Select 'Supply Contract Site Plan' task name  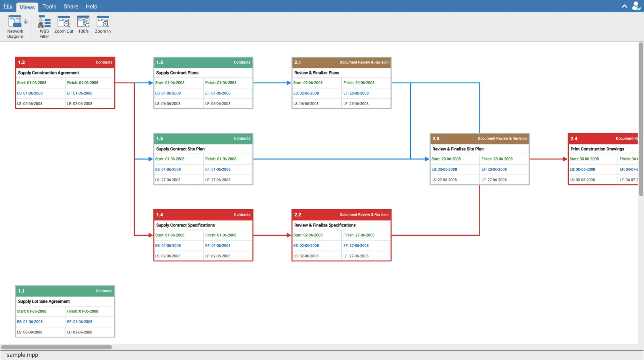[x=180, y=149]
